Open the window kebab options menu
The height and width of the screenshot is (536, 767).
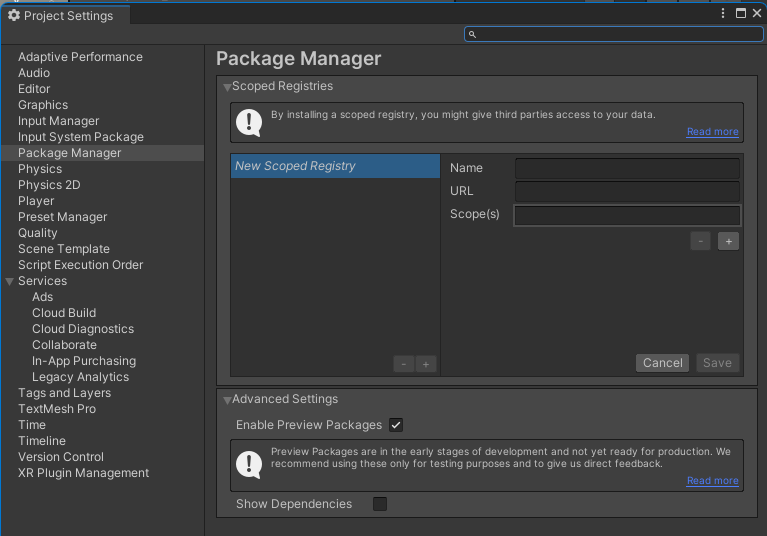[x=723, y=13]
